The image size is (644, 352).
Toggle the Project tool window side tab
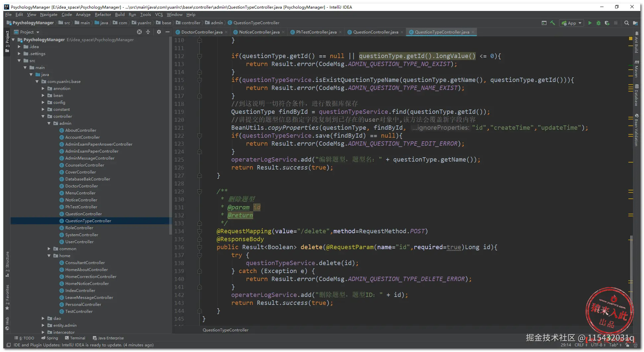(x=7, y=41)
